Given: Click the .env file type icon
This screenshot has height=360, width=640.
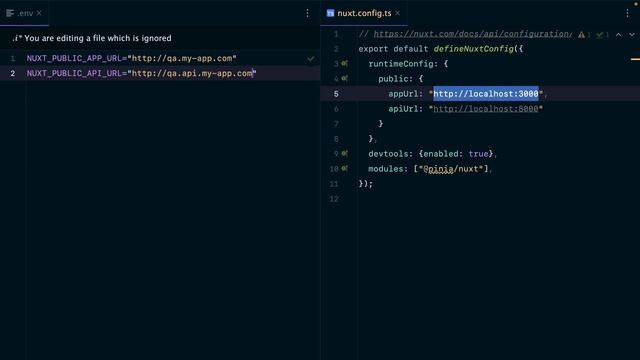Looking at the screenshot, I should [10, 13].
